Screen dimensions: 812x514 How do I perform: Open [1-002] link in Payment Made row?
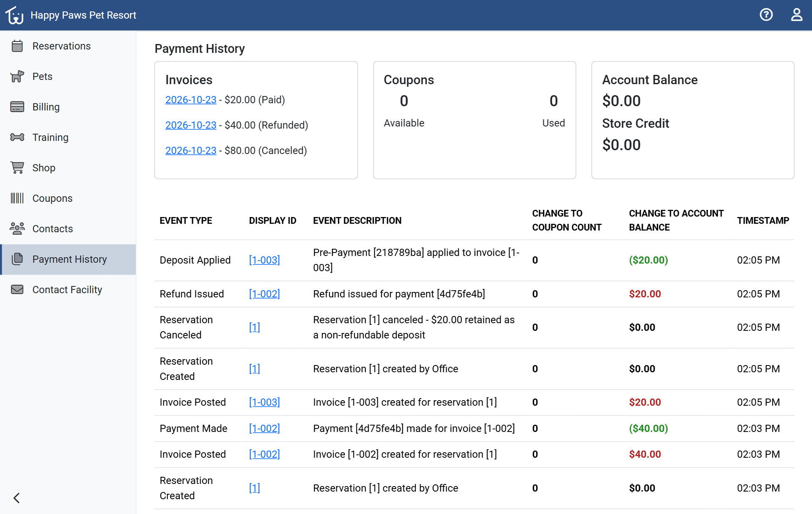pos(264,429)
